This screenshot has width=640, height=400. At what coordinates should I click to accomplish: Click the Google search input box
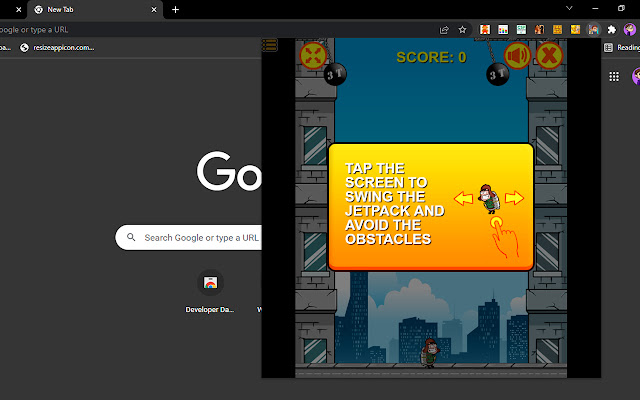pyautogui.click(x=190, y=238)
